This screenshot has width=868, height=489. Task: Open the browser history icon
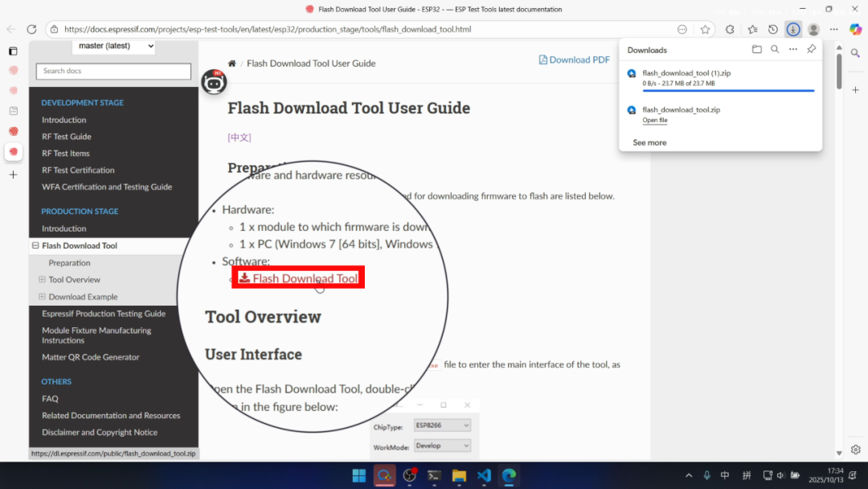[x=772, y=30]
